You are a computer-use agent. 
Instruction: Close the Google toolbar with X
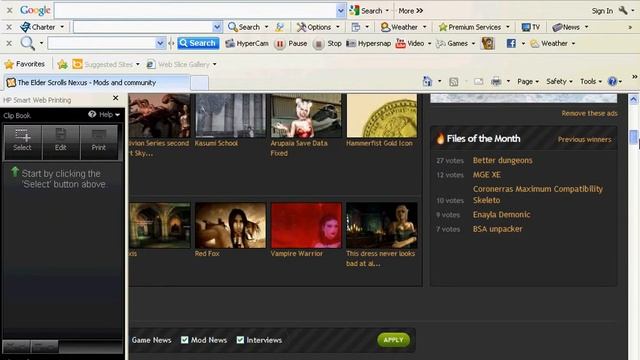point(9,11)
